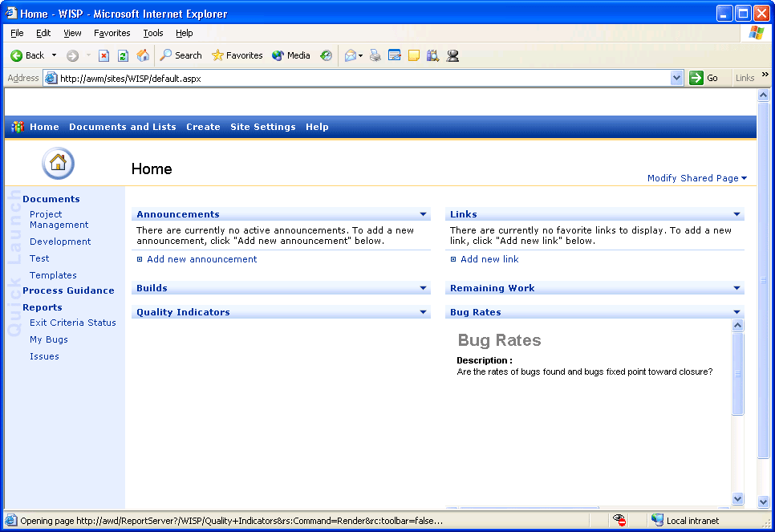Open Documents and Lists navigation tab
Screen dimensions: 775x532
[122, 127]
